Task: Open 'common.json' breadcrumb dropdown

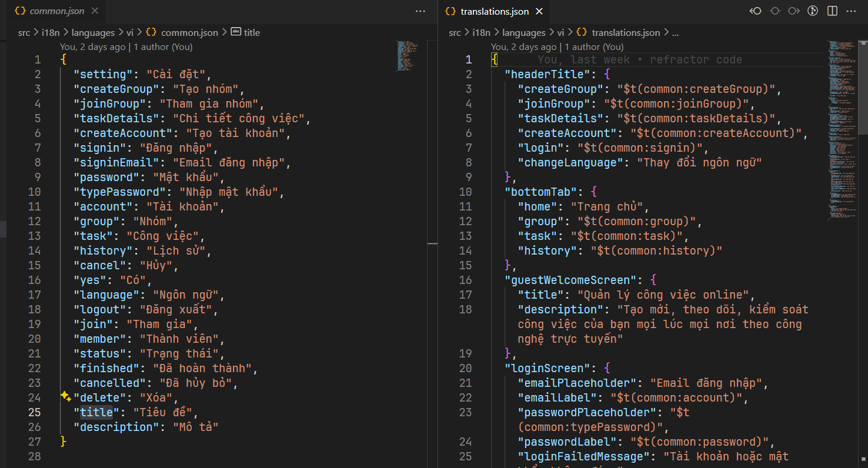Action: (x=189, y=32)
